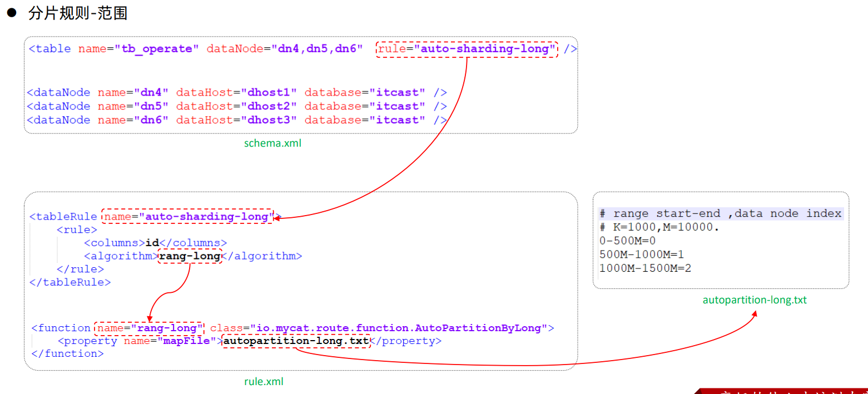868x394 pixels.
Task: Click the rang-long algorithm highlighted box
Action: pos(190,256)
